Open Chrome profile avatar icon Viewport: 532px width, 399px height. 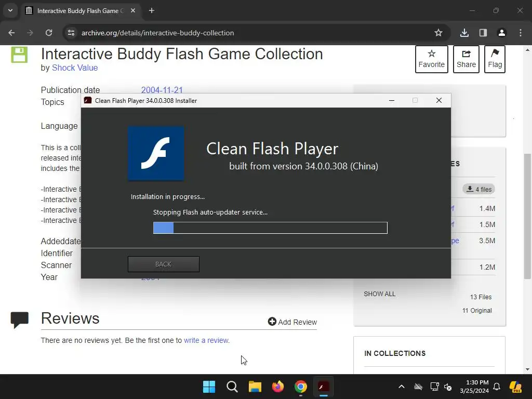pos(501,33)
